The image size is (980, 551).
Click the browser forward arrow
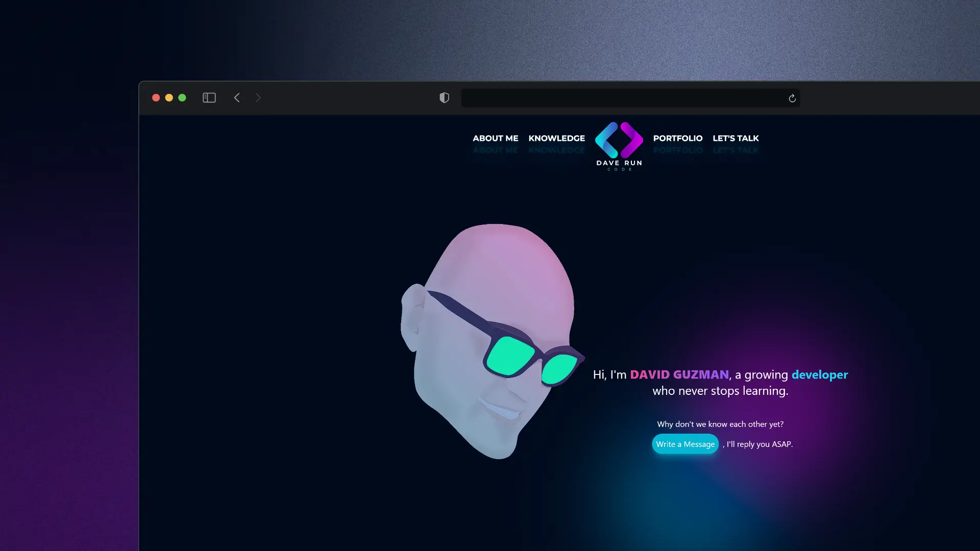click(258, 97)
